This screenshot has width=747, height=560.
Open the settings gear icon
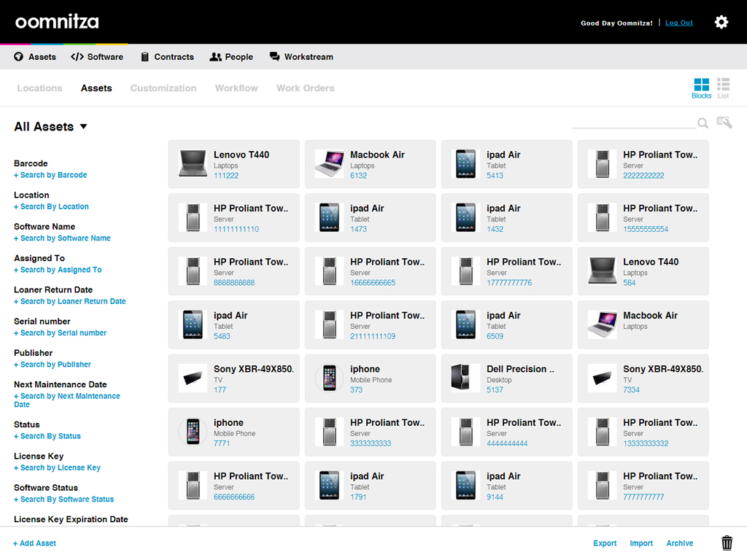(x=721, y=22)
